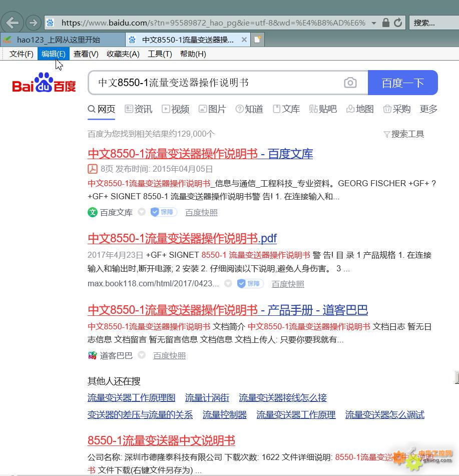Open the grey dropdown circle beside 道客巴巴
The image size is (459, 476).
coord(142,355)
